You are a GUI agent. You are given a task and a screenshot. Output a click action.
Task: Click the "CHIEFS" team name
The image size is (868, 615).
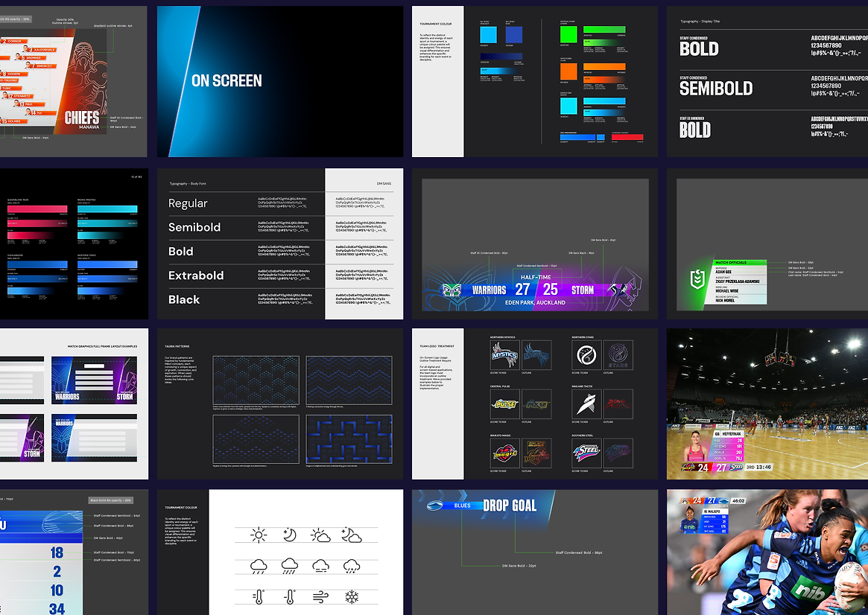[82, 118]
